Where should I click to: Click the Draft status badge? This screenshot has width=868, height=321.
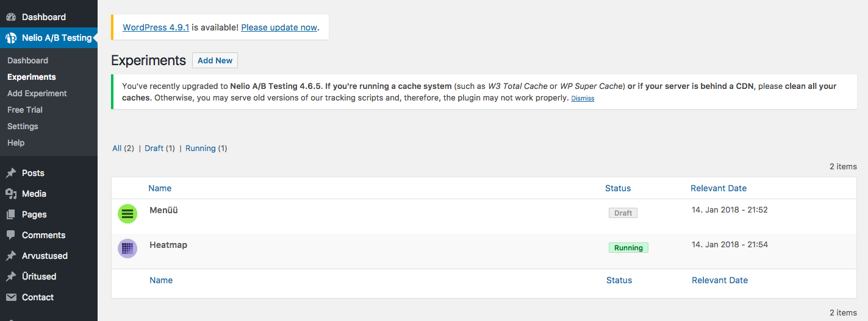tap(623, 213)
